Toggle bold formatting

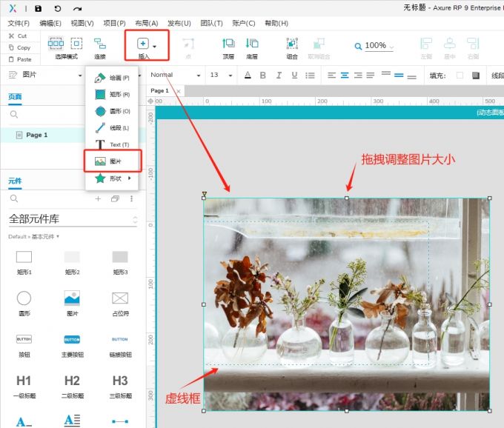(263, 75)
